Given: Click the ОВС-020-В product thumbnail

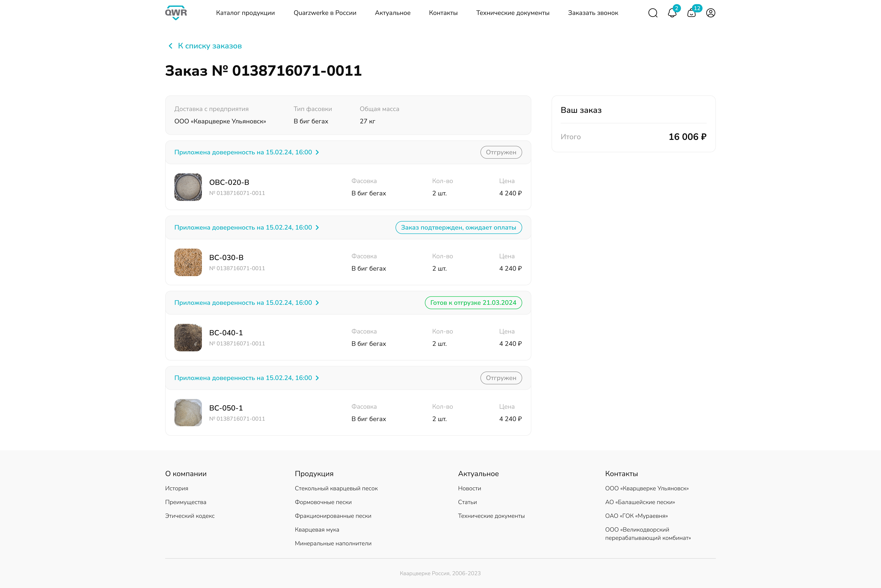Looking at the screenshot, I should coord(188,187).
